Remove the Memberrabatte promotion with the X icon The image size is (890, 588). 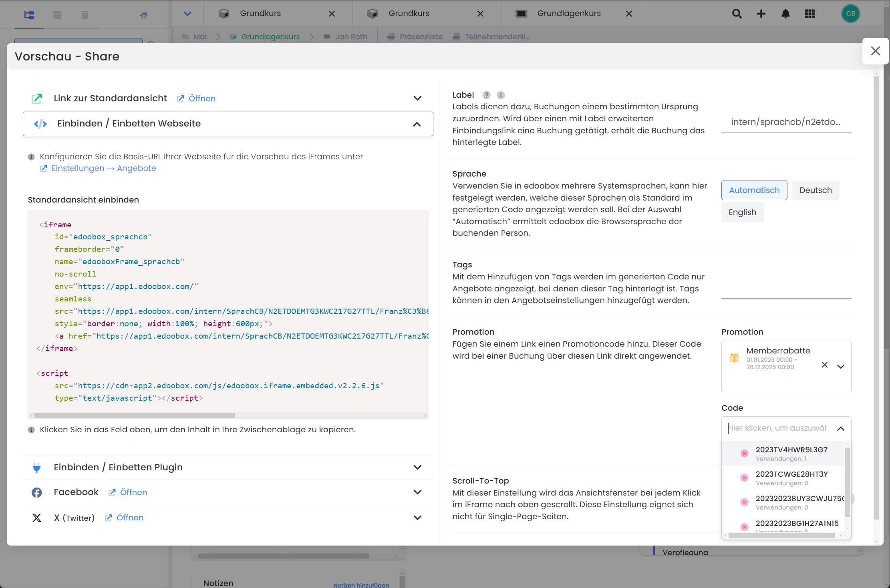[x=825, y=365]
